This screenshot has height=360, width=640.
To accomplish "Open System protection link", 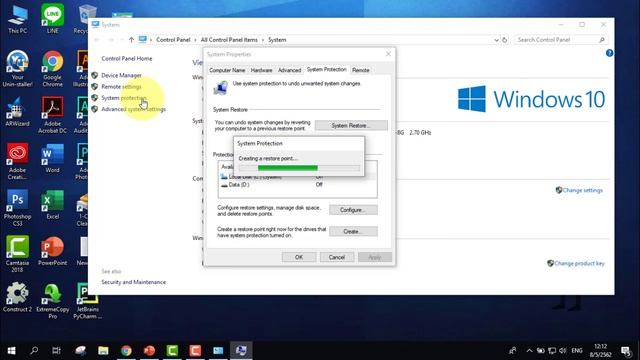I will click(x=124, y=98).
